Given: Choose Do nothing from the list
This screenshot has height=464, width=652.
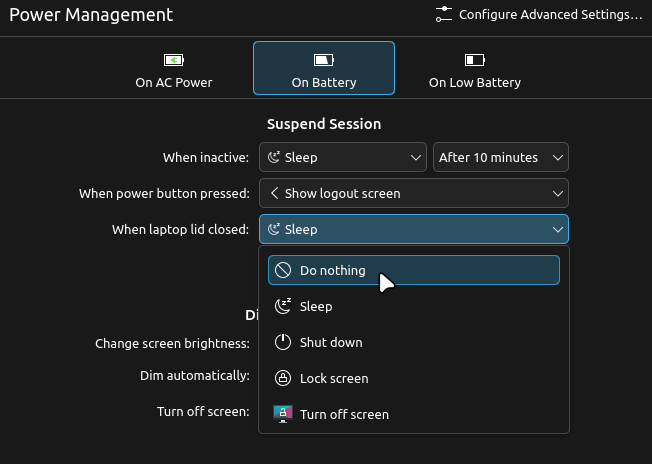Looking at the screenshot, I should [x=414, y=270].
